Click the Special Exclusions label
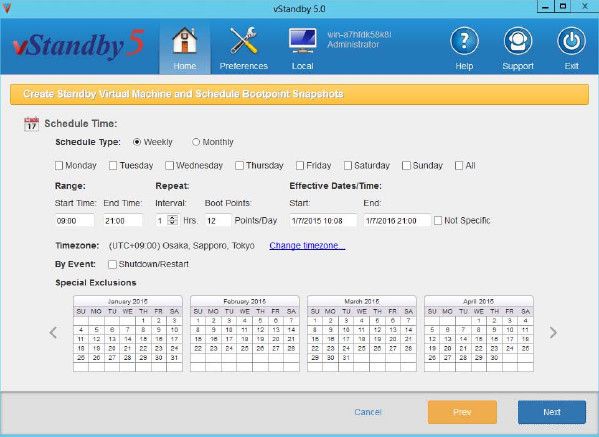Screen dimensions: 599x437 (x=96, y=283)
